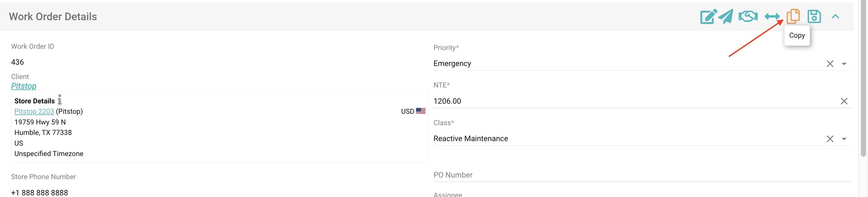Click the double-headed arrow transfer icon

[x=772, y=17]
